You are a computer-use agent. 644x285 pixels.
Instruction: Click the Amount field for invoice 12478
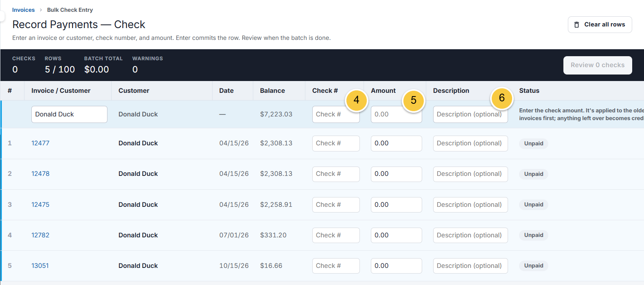point(396,174)
